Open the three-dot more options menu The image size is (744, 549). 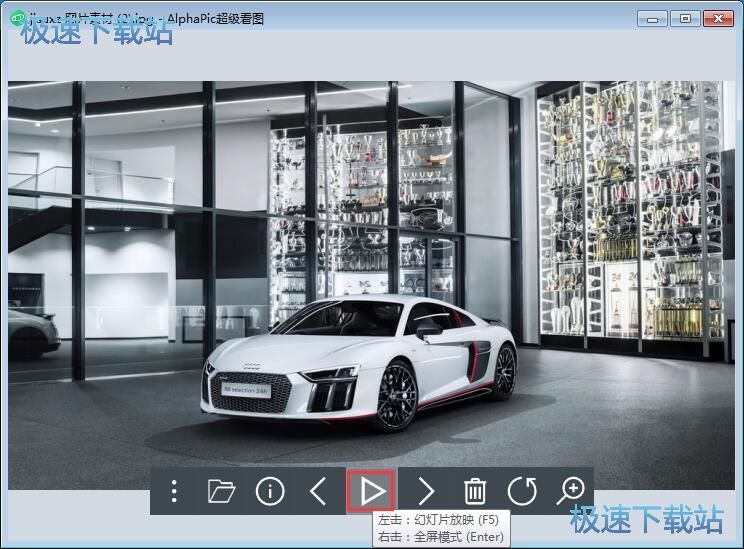point(174,491)
